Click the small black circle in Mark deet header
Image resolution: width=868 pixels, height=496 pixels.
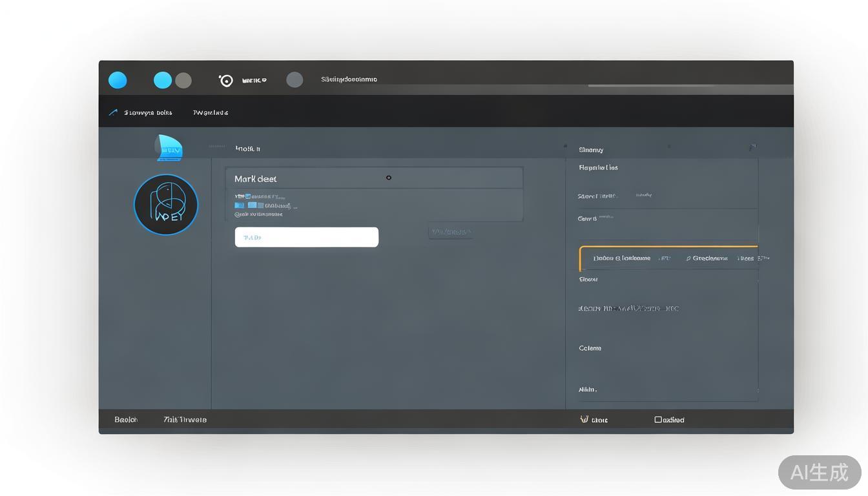click(388, 178)
